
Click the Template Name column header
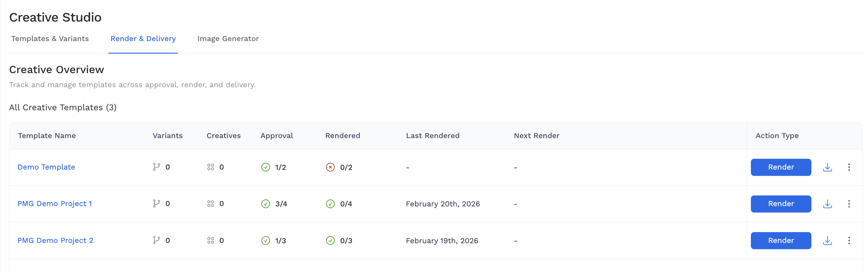tap(47, 135)
